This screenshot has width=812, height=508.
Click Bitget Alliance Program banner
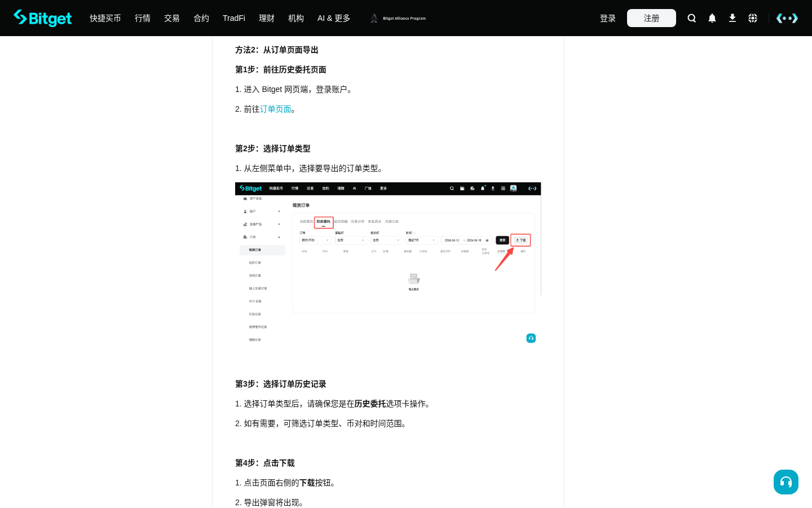point(398,18)
